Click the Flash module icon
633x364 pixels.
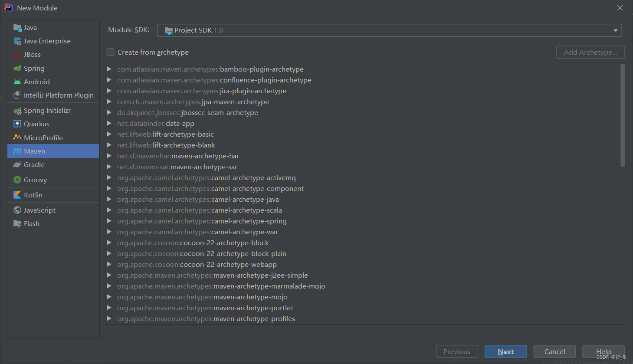[x=17, y=224]
